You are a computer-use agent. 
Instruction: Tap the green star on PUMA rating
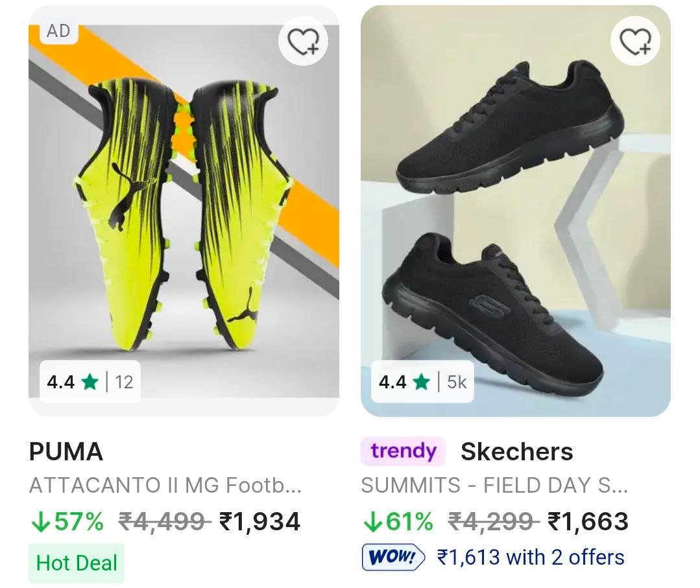pyautogui.click(x=90, y=382)
